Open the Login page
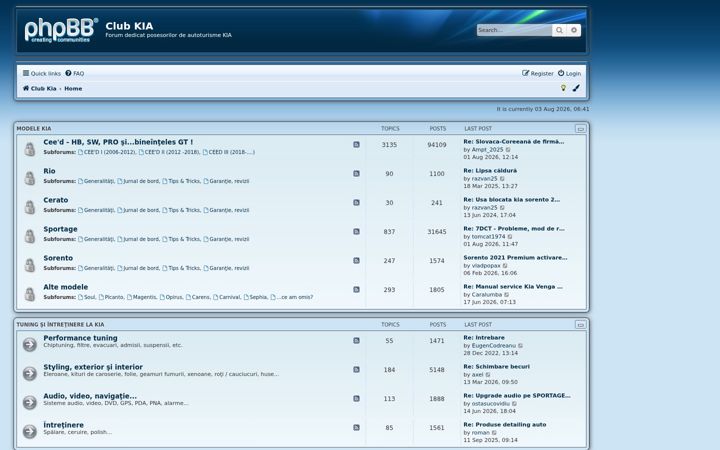Image resolution: width=720 pixels, height=450 pixels. pyautogui.click(x=569, y=73)
